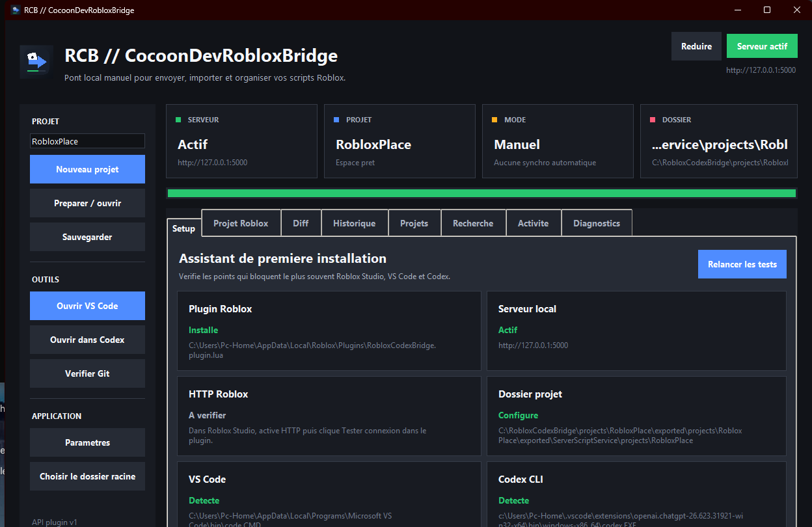The width and height of the screenshot is (812, 527).
Task: Click RCB // CocoonDevRobloxBridge header title
Action: click(x=201, y=55)
